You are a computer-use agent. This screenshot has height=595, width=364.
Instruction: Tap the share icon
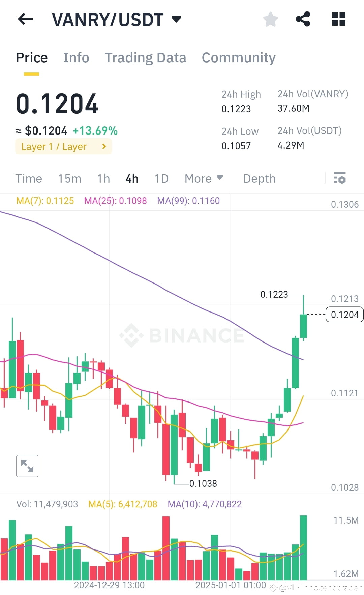(x=303, y=19)
